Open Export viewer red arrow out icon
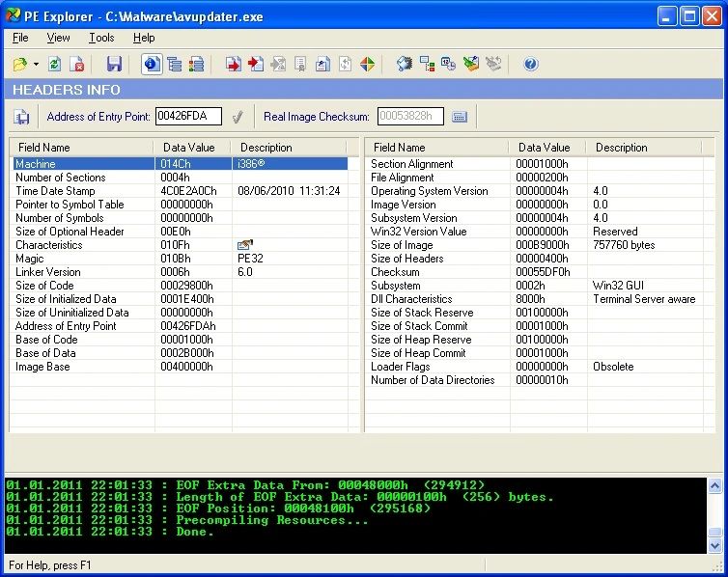Image resolution: width=728 pixels, height=577 pixels. pyautogui.click(x=234, y=64)
